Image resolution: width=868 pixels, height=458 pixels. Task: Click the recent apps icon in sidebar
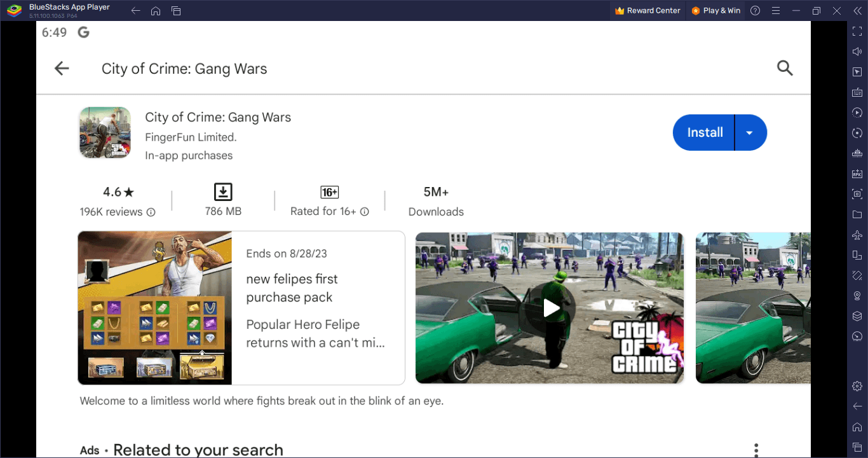coord(857,447)
